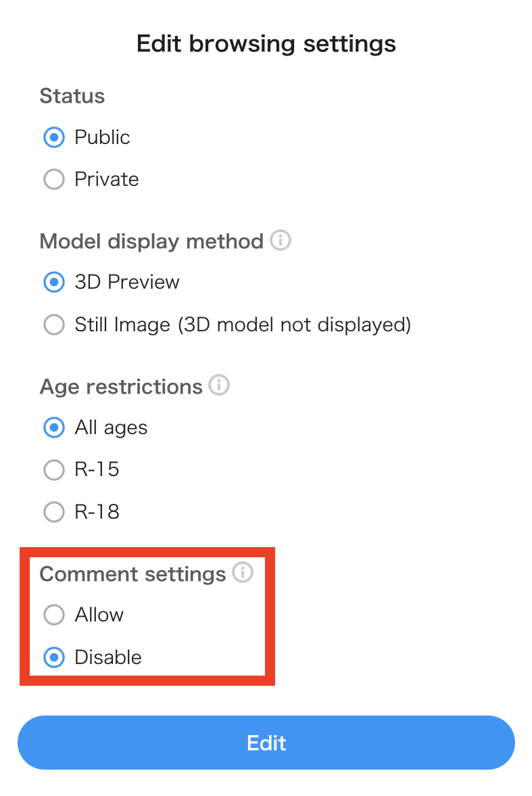Click the Status section heading
Viewport: 532px width, 796px height.
(x=72, y=96)
